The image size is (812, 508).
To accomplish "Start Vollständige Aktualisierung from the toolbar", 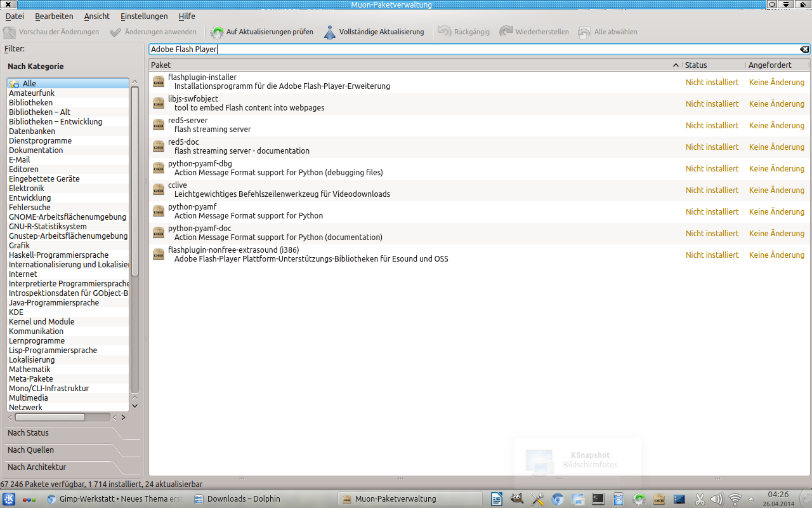I will (374, 32).
